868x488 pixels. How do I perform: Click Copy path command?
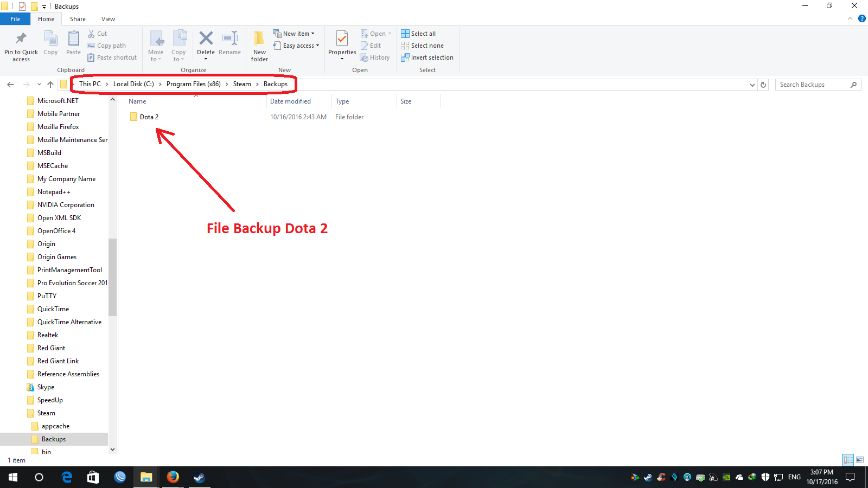(106, 46)
